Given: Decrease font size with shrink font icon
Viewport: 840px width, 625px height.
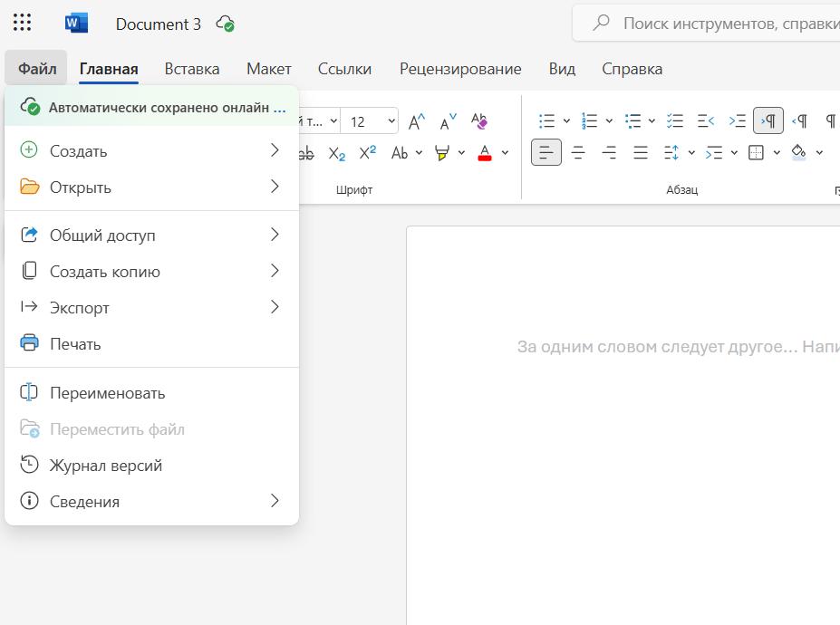Looking at the screenshot, I should coord(448,121).
